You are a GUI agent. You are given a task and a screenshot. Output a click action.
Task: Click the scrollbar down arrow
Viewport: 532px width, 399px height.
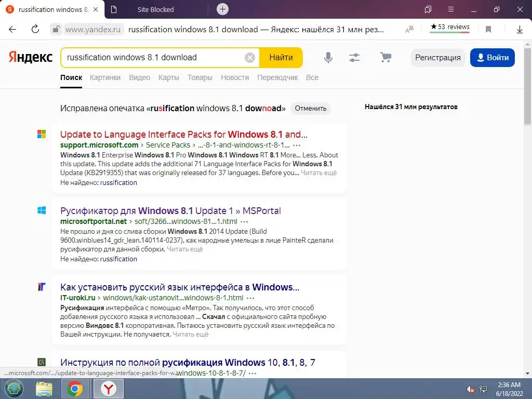coord(528,374)
